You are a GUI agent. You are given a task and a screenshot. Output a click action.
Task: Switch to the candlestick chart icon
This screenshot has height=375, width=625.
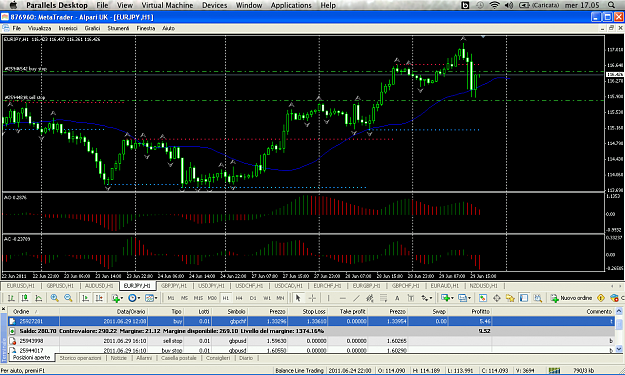click(25, 298)
